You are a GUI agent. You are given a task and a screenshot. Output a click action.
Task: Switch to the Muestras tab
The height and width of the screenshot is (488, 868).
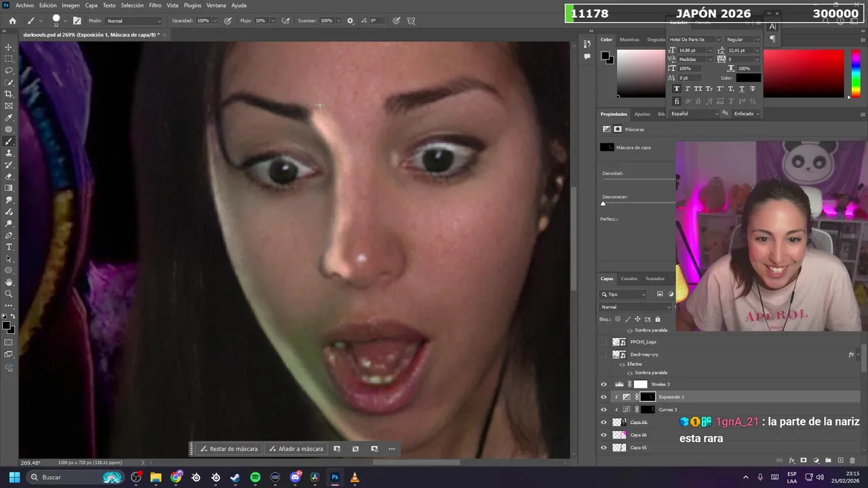(x=629, y=39)
